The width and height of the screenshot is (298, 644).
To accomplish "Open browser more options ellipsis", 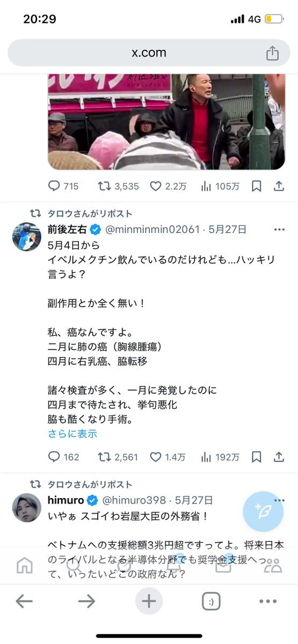I will [268, 602].
